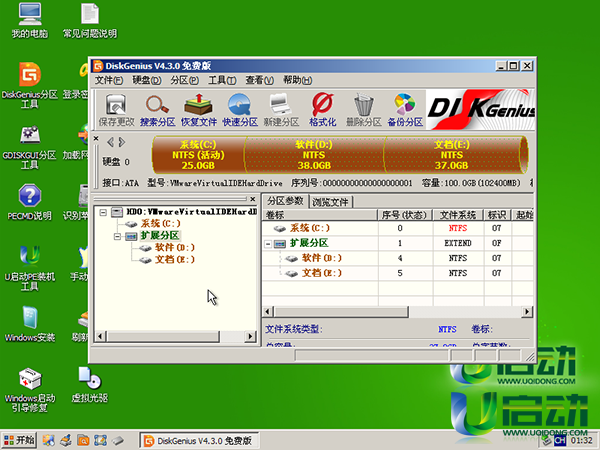The image size is (600, 450).
Task: Start 快速分区 quick partition tool
Action: (240, 110)
